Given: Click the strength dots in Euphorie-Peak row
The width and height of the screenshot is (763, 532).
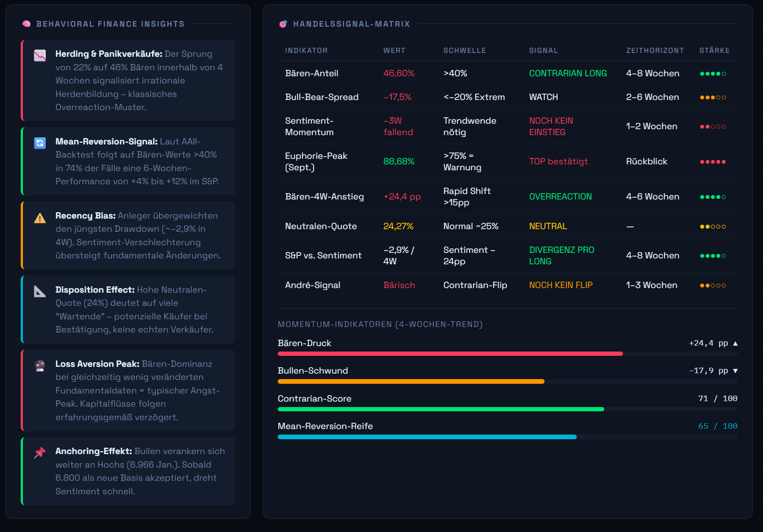Looking at the screenshot, I should pyautogui.click(x=713, y=162).
